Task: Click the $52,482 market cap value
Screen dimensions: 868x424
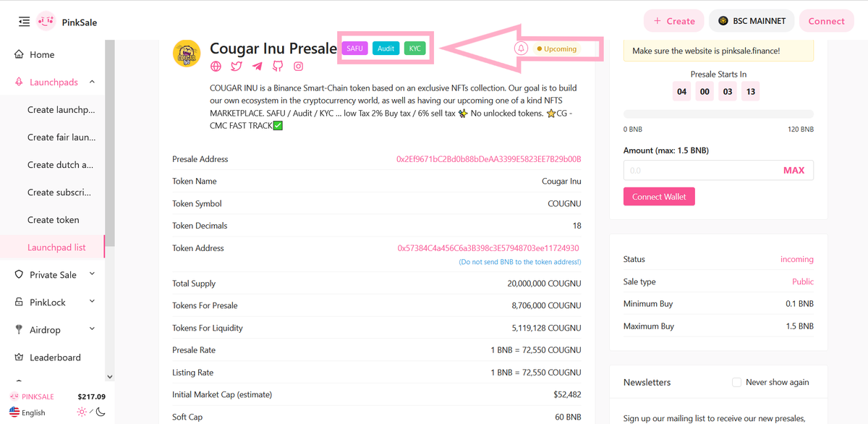Action: (566, 395)
